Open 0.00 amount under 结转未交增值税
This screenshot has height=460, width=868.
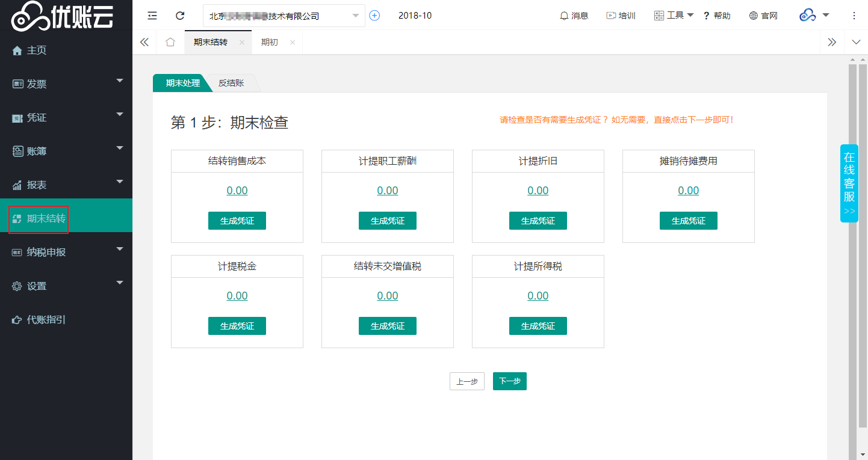(388, 296)
